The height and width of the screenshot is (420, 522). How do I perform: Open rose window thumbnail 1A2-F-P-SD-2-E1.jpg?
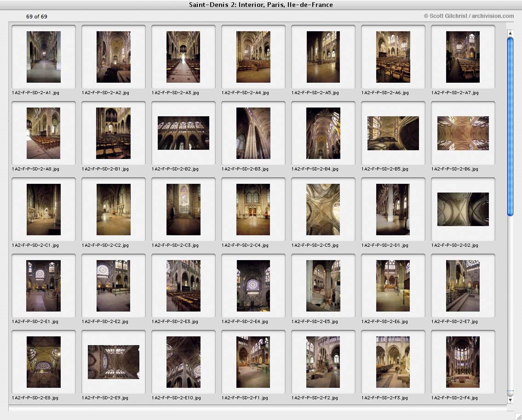[x=44, y=286]
